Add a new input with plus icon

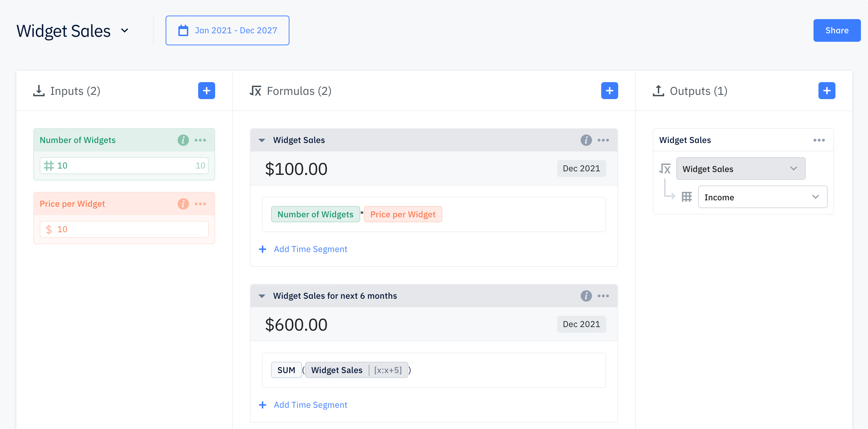206,91
